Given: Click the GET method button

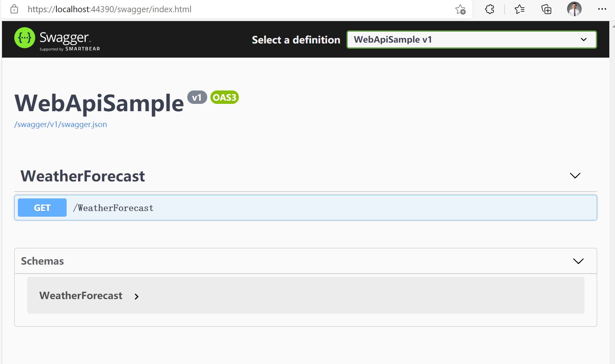Looking at the screenshot, I should point(42,208).
